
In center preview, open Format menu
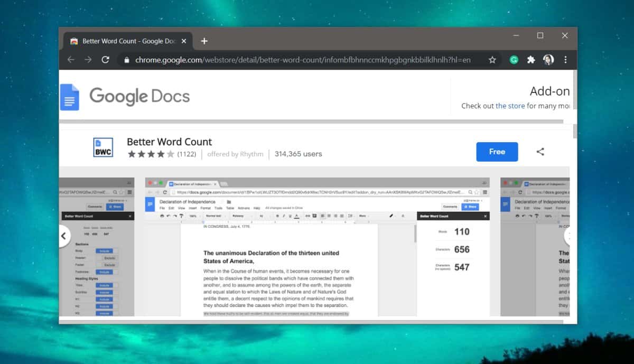pos(206,208)
